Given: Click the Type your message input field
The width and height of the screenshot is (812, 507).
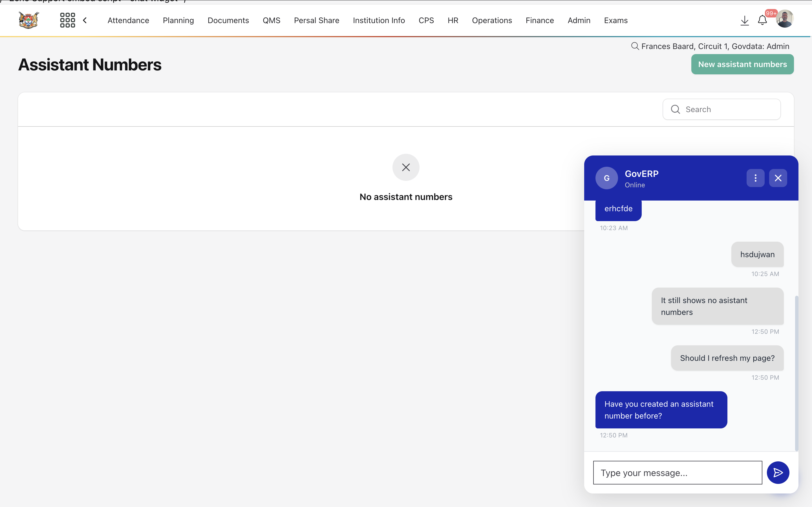Looking at the screenshot, I should (677, 472).
